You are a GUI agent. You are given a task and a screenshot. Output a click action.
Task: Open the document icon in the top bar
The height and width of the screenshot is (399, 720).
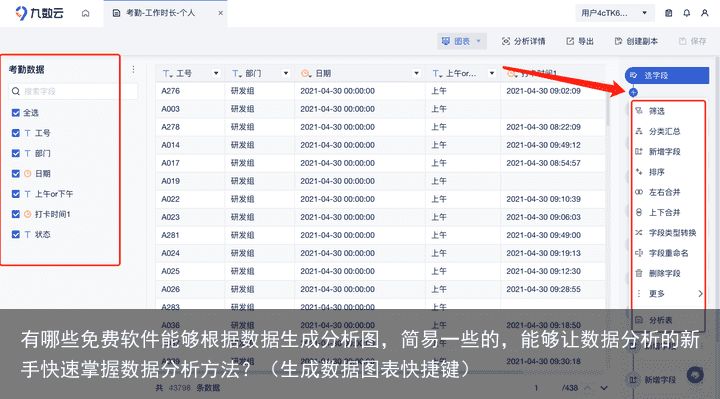tap(669, 13)
